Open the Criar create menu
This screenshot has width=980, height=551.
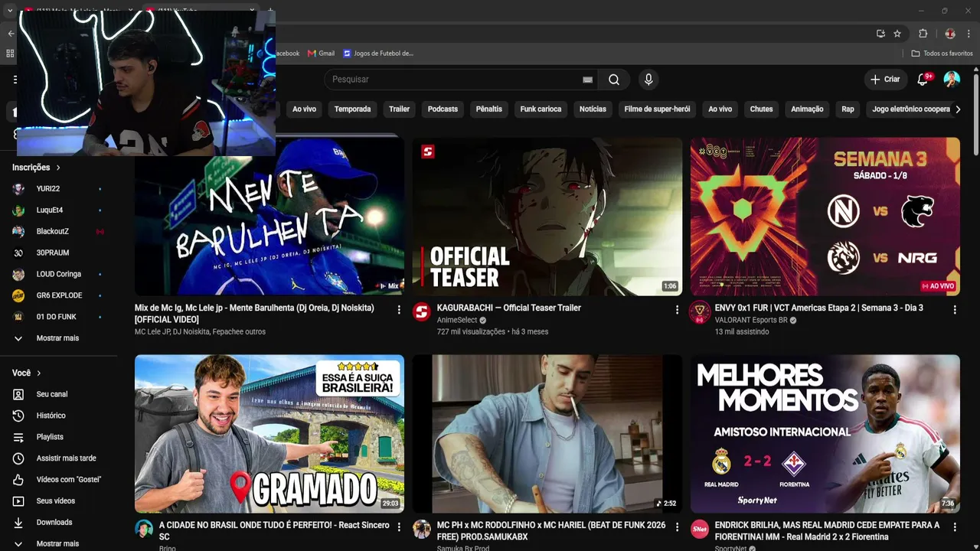[x=885, y=80]
